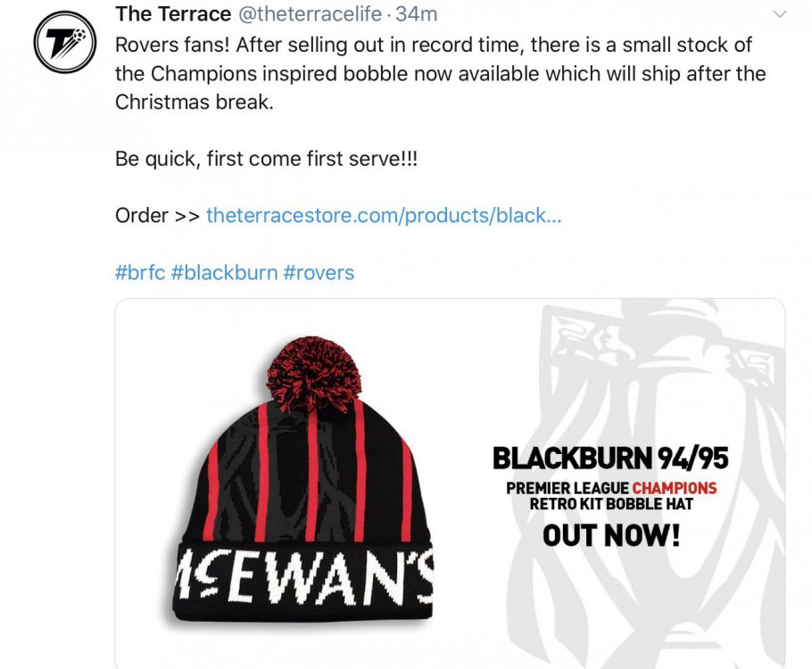Click the 'Be quick, first come' line
This screenshot has width=812, height=669.
(x=266, y=159)
